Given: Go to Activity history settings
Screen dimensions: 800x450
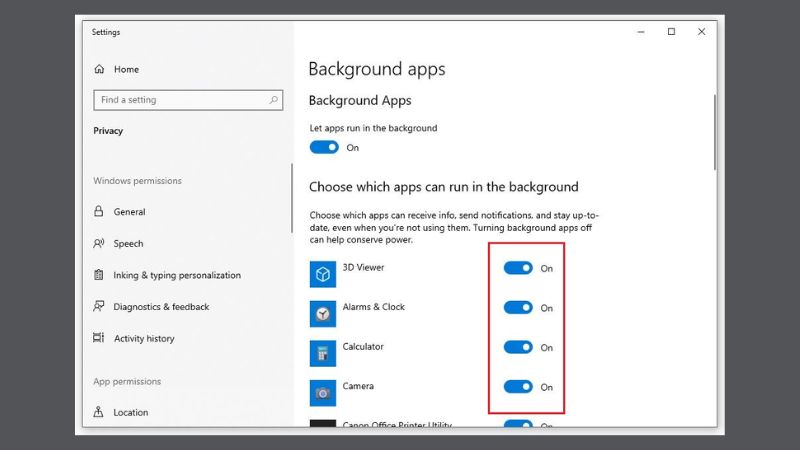Looking at the screenshot, I should click(144, 339).
